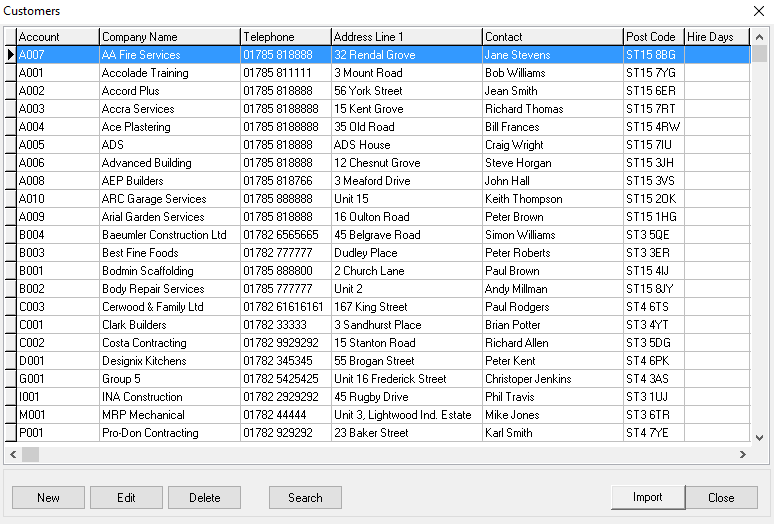Click account code G001

coord(58,379)
